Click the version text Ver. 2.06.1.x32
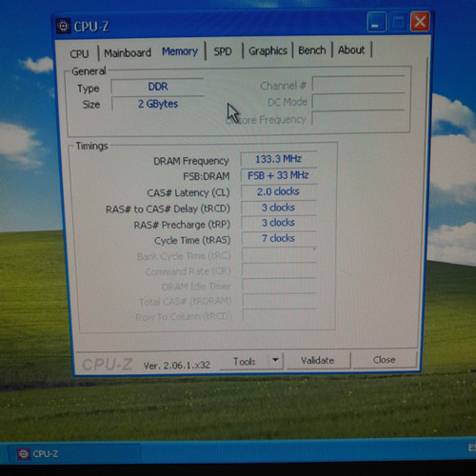 pos(177,366)
